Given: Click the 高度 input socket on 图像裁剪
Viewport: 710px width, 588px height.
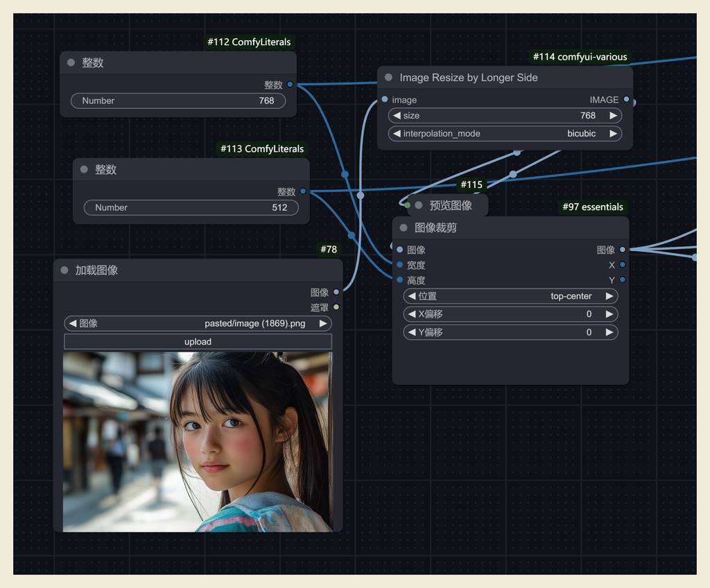Looking at the screenshot, I should coord(400,280).
